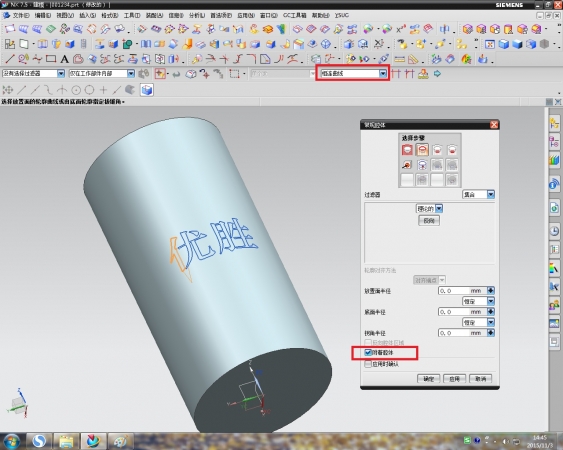Click the 取消 (Cancel) button

point(480,379)
